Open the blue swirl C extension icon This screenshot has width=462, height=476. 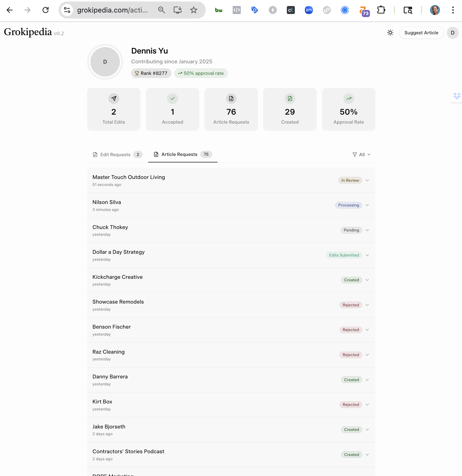click(345, 10)
